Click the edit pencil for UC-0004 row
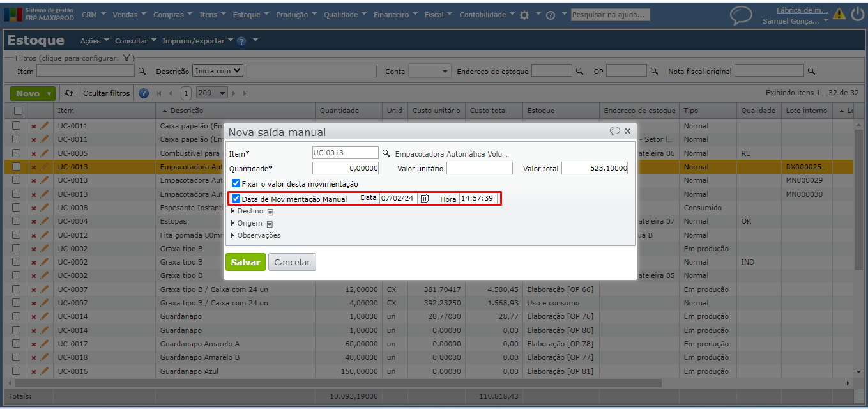The image size is (868, 409). point(44,221)
